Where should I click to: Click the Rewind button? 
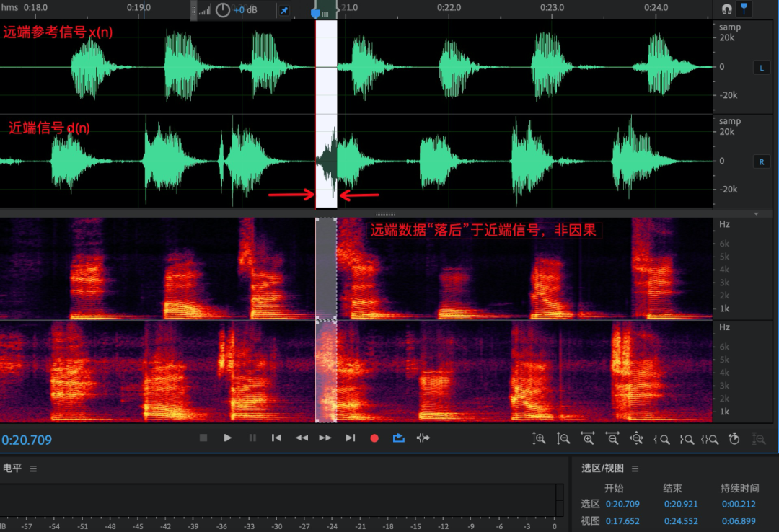(x=302, y=438)
